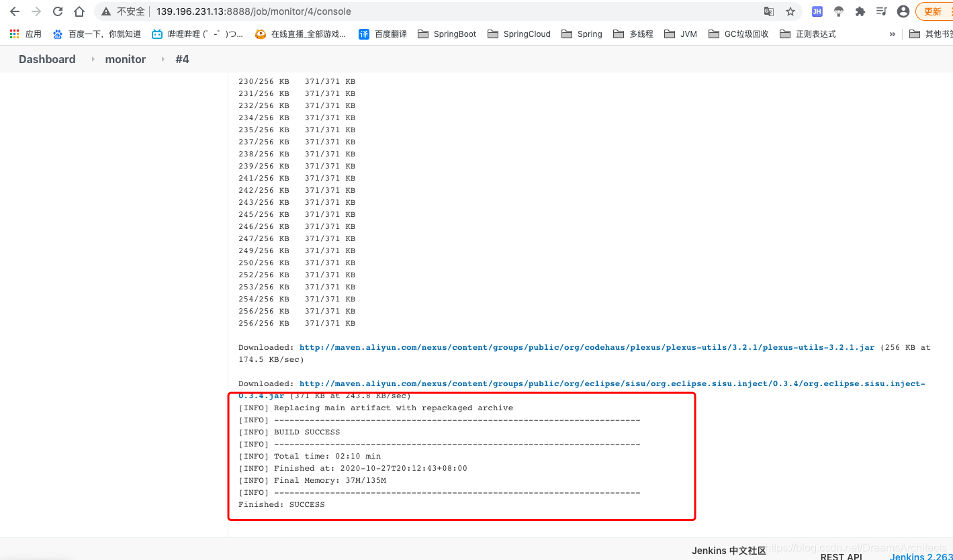Open the Extensions puzzle piece icon

coord(860,11)
